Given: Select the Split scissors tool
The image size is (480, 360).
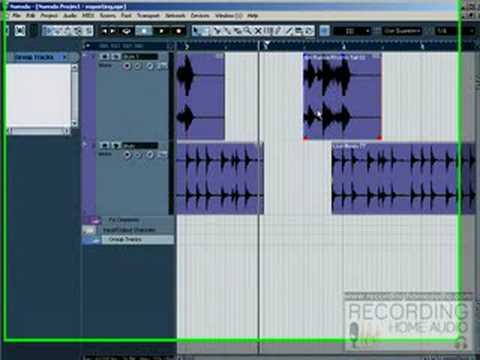Looking at the screenshot, I should coord(217,31).
